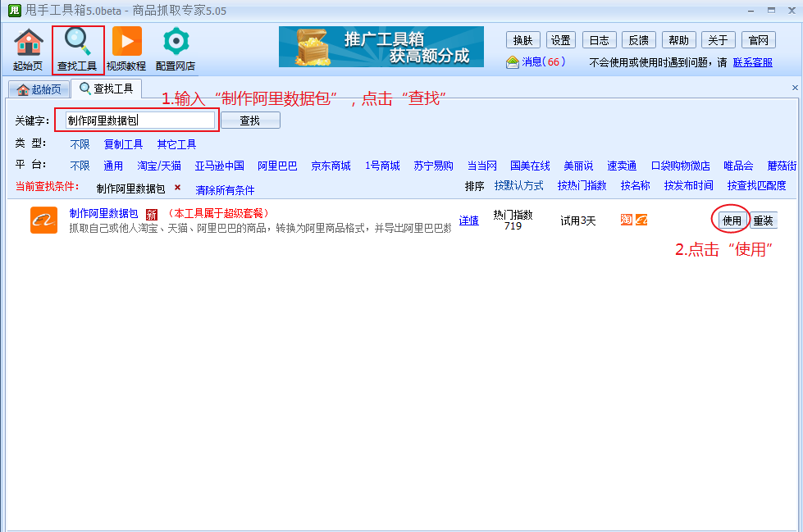803x532 pixels.
Task: Open the 起始页 home icon in toolbar
Action: coord(28,50)
